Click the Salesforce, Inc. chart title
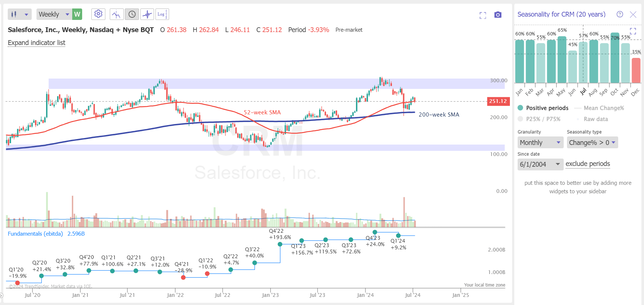Image resolution: width=644 pixels, height=305 pixels. (x=81, y=30)
